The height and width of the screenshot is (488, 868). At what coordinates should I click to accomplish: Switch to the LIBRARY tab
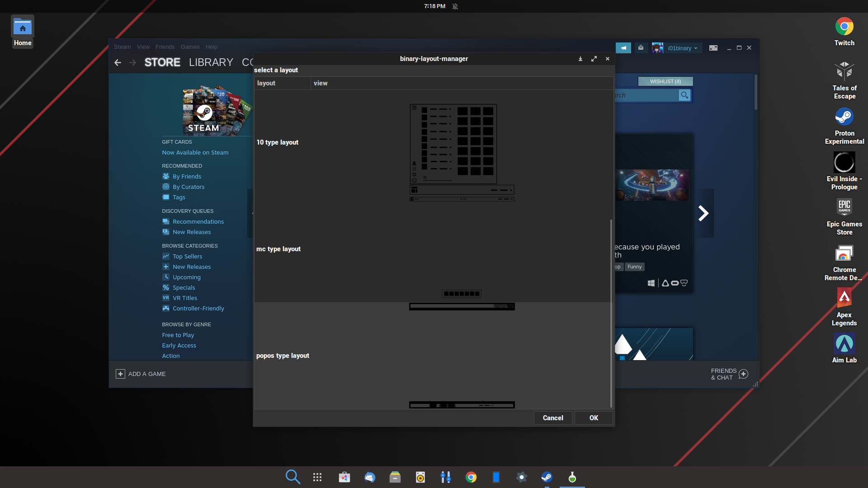click(x=211, y=62)
